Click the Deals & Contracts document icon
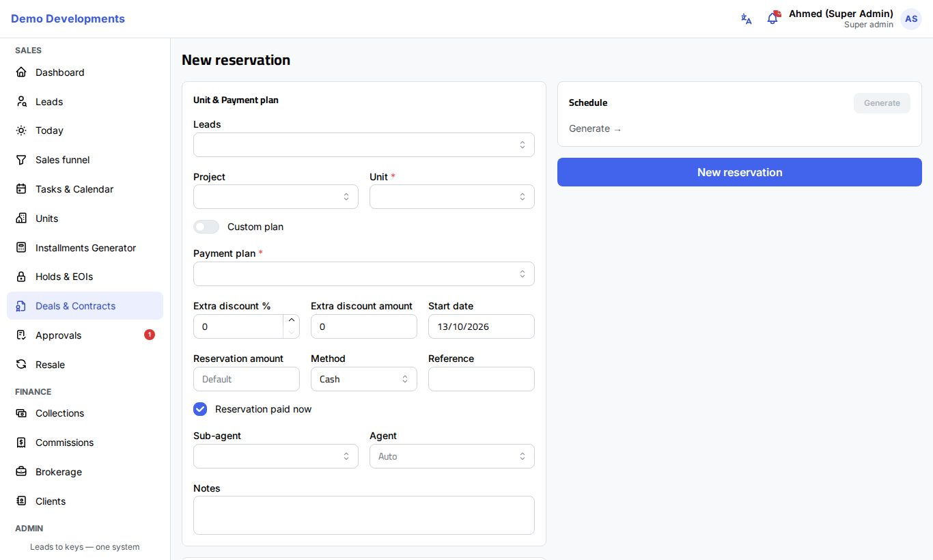The image size is (933, 560). (x=21, y=306)
